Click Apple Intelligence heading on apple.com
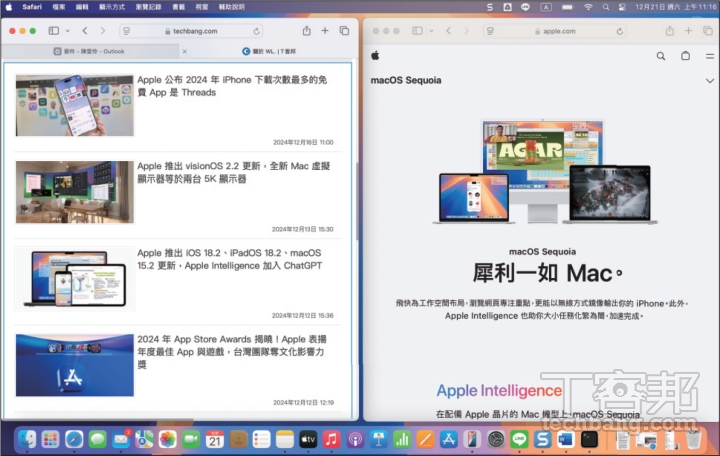 (x=499, y=390)
